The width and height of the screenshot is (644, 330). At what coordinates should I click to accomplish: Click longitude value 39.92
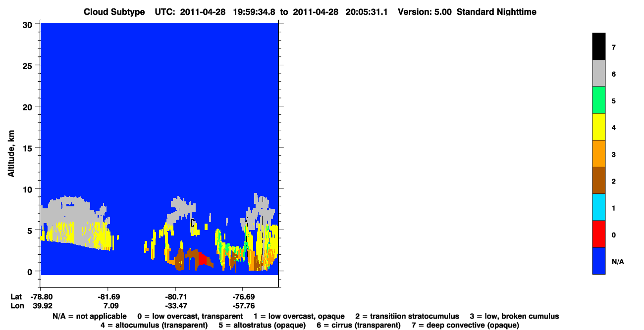click(42, 306)
